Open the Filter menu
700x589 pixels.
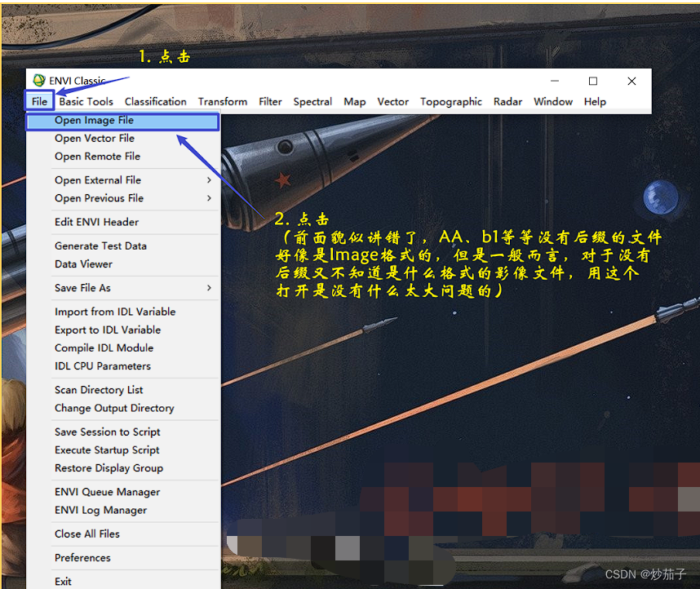[x=270, y=101]
